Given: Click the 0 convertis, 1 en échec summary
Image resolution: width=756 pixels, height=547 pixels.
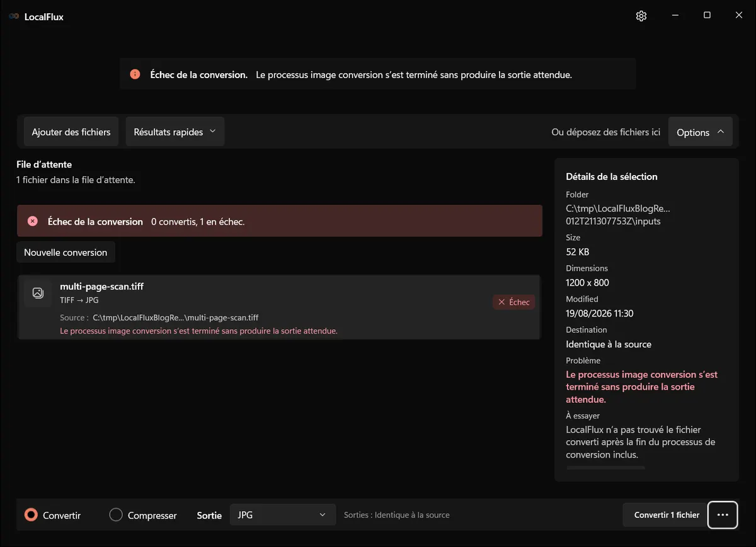Looking at the screenshot, I should tap(198, 222).
